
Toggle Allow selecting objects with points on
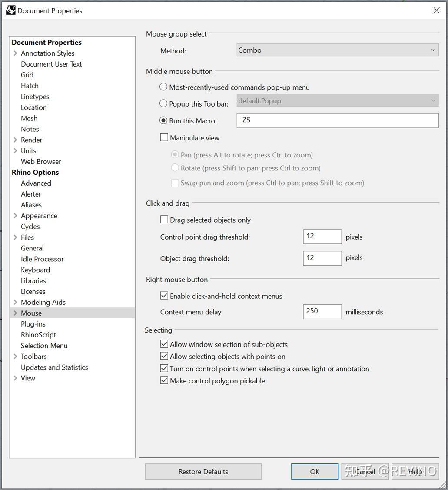pos(164,356)
